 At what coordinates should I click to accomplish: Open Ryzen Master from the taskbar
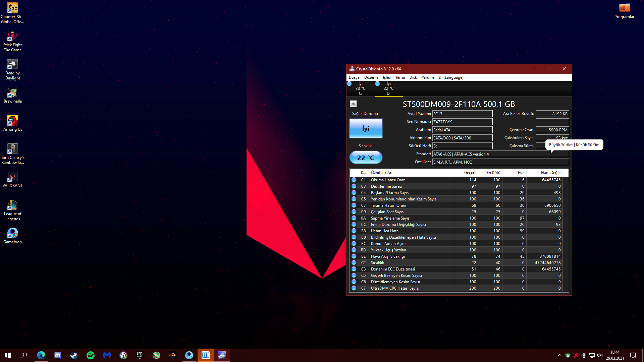(x=173, y=355)
